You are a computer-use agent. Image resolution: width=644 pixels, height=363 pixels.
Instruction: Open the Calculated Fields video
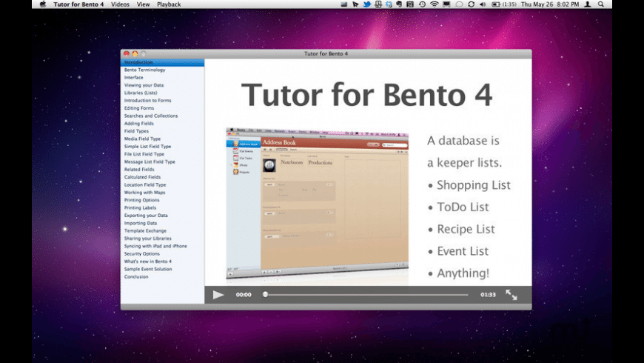[142, 177]
